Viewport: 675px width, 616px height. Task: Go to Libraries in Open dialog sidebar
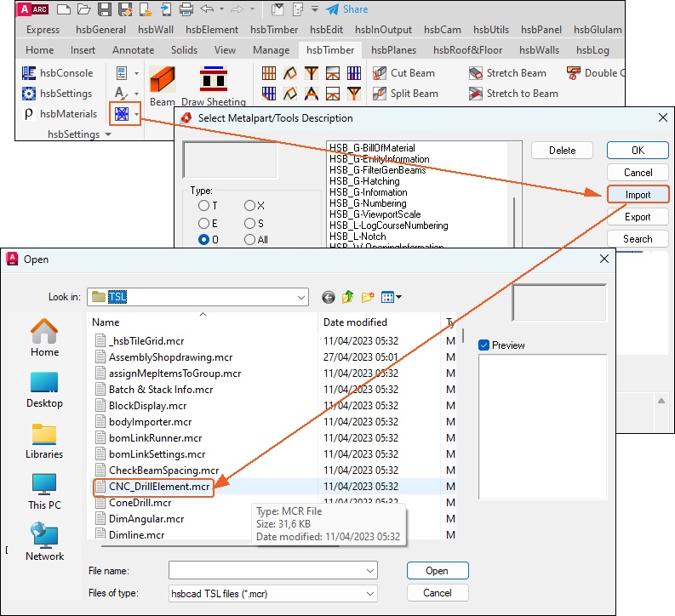(x=44, y=441)
